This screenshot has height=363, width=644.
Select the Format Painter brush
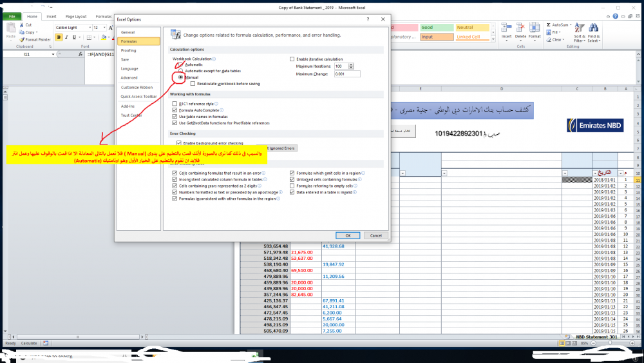tap(22, 39)
